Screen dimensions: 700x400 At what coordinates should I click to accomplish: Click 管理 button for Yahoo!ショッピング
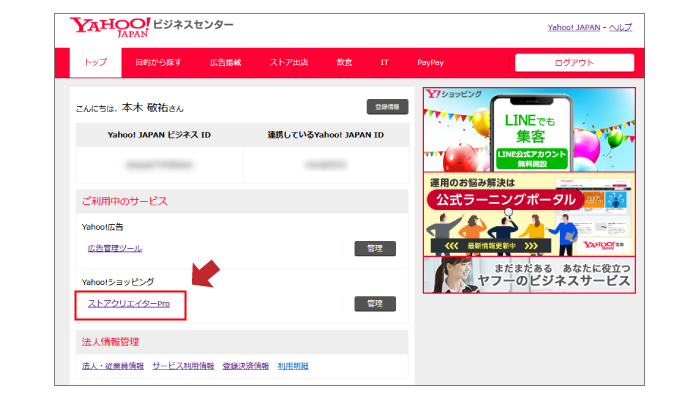(x=375, y=304)
